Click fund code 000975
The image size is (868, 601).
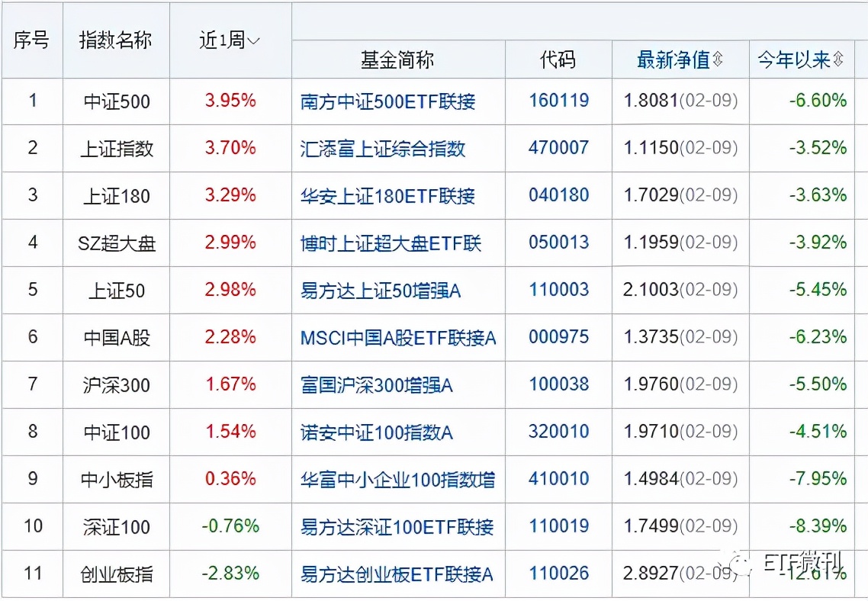pyautogui.click(x=558, y=337)
